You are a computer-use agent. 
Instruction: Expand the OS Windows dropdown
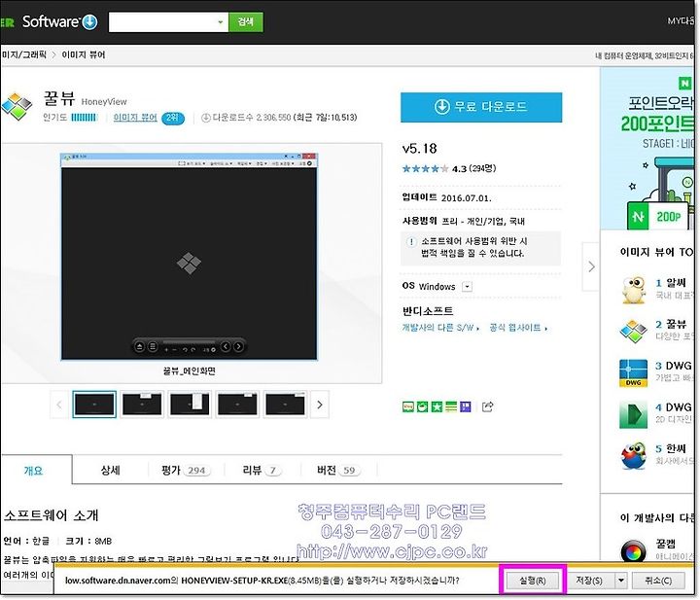pos(467,287)
